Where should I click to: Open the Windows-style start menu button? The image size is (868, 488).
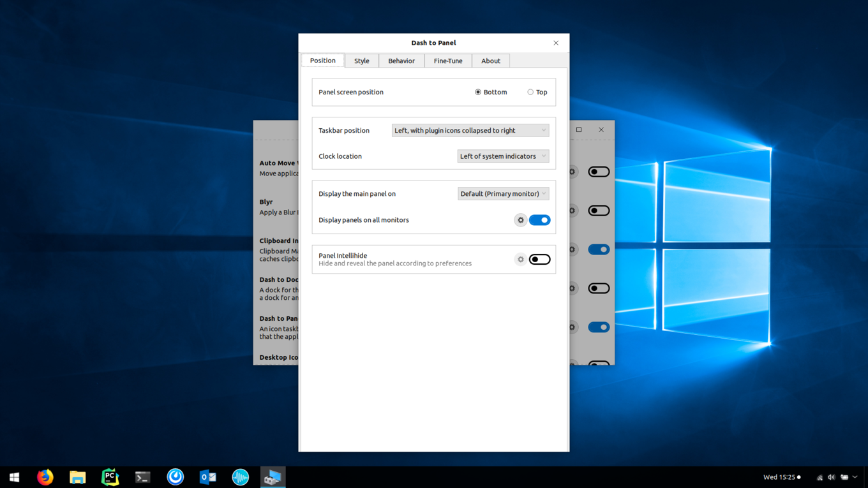point(14,477)
